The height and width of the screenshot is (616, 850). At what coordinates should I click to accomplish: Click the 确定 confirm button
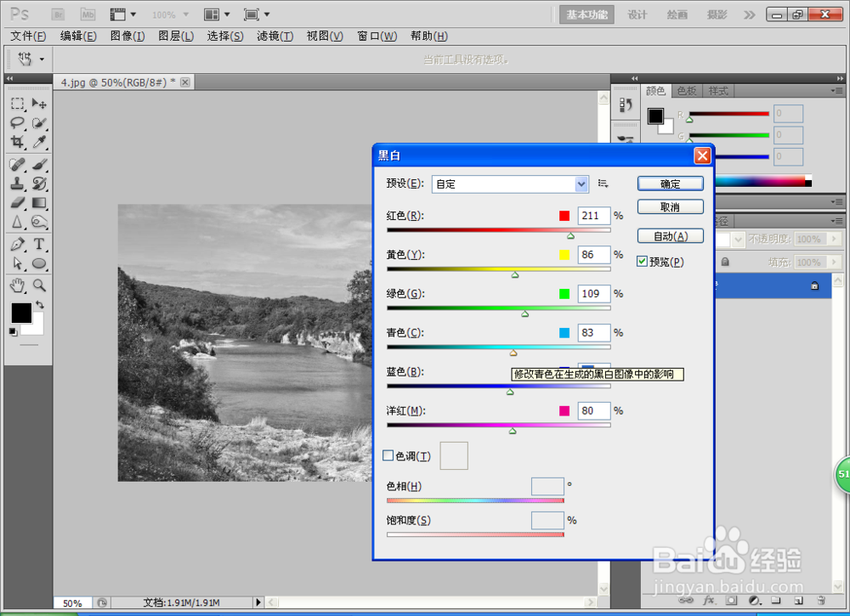(x=671, y=184)
